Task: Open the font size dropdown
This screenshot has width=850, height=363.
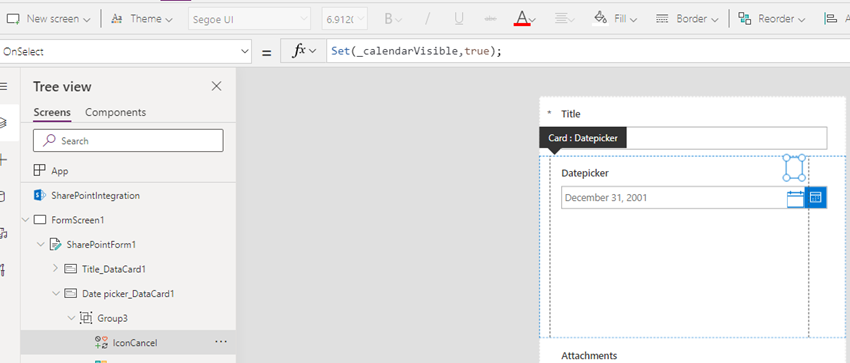Action: [x=344, y=20]
